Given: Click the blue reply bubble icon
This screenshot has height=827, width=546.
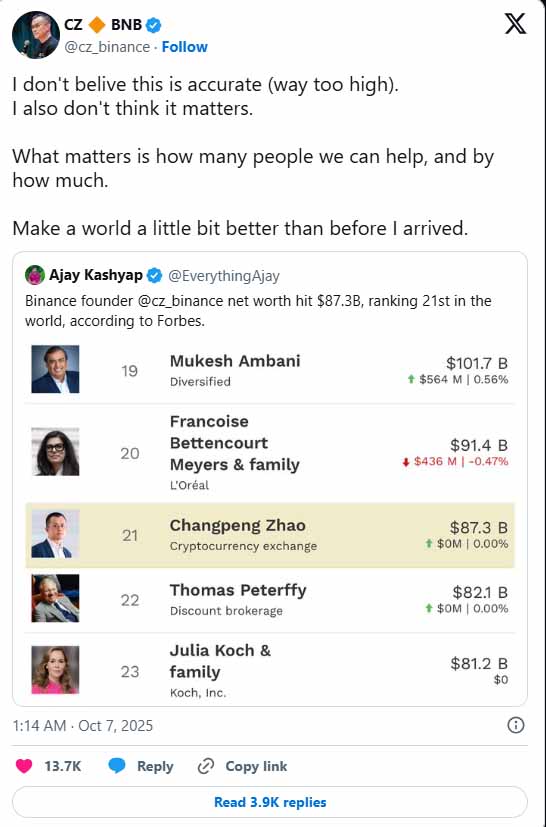Looking at the screenshot, I should pos(117,766).
